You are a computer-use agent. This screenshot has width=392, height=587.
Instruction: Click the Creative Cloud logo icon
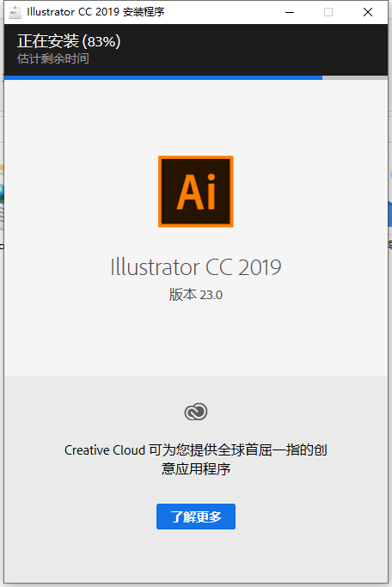coord(196,412)
